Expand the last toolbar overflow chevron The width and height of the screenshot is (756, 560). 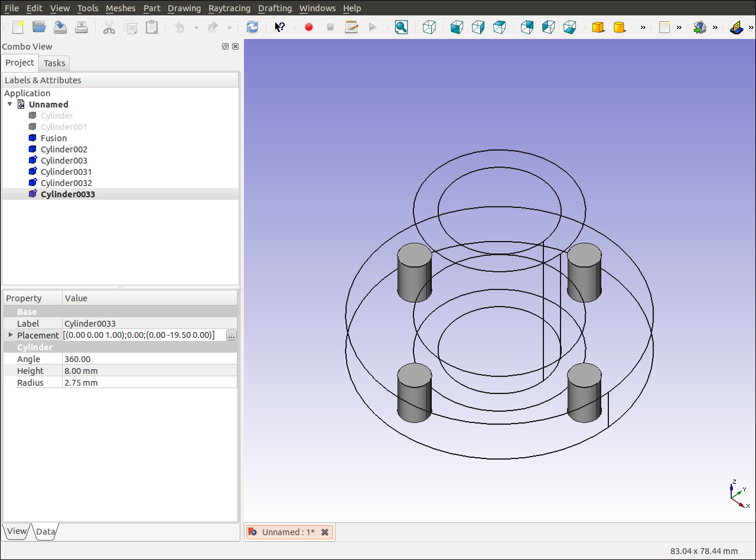pos(750,27)
